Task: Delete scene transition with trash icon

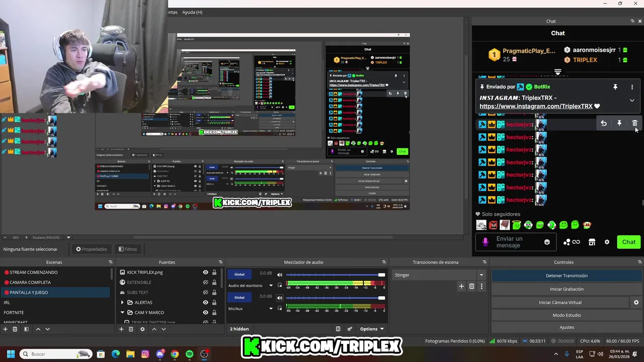Action: click(x=471, y=286)
